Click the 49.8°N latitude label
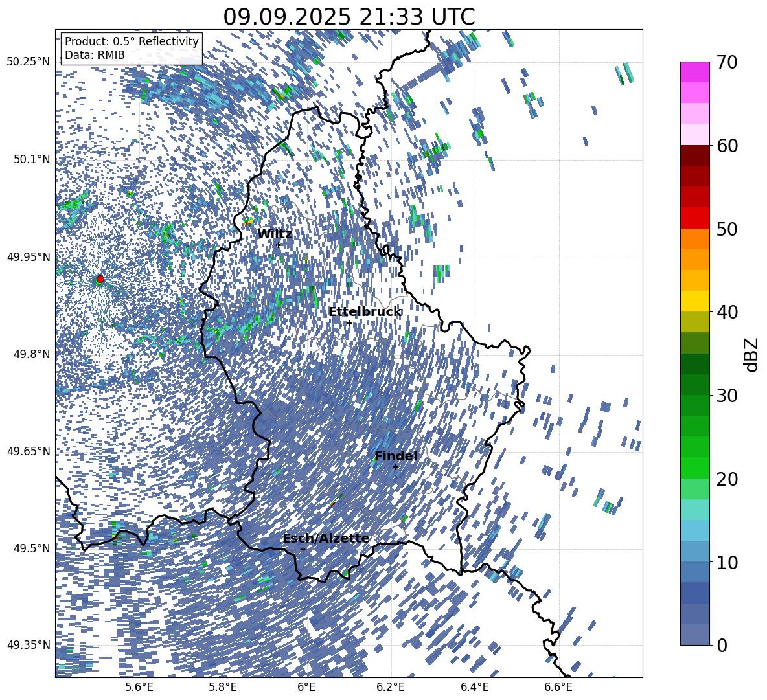This screenshot has width=767, height=700. [x=31, y=354]
